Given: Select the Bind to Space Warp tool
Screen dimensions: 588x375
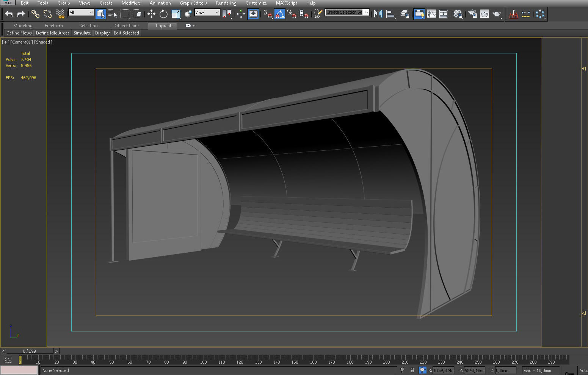Looking at the screenshot, I should (60, 14).
